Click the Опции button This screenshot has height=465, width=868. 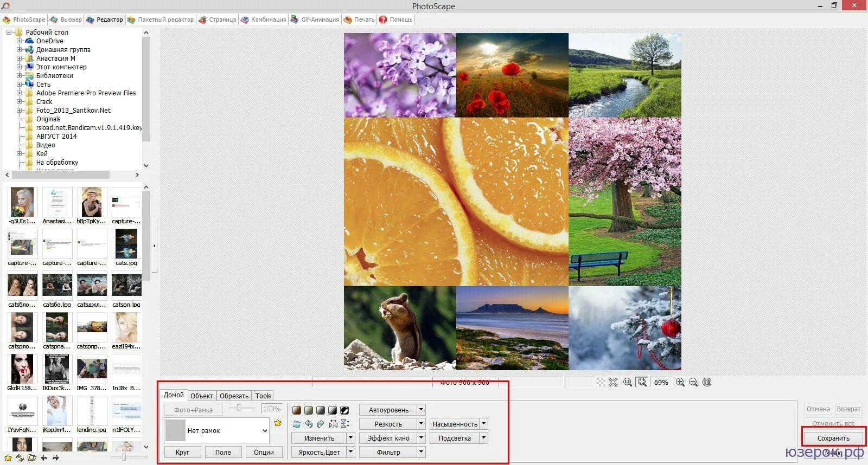(x=264, y=452)
